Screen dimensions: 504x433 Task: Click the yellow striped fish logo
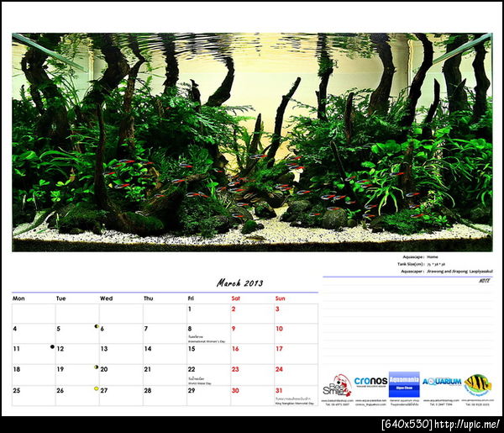[478, 384]
